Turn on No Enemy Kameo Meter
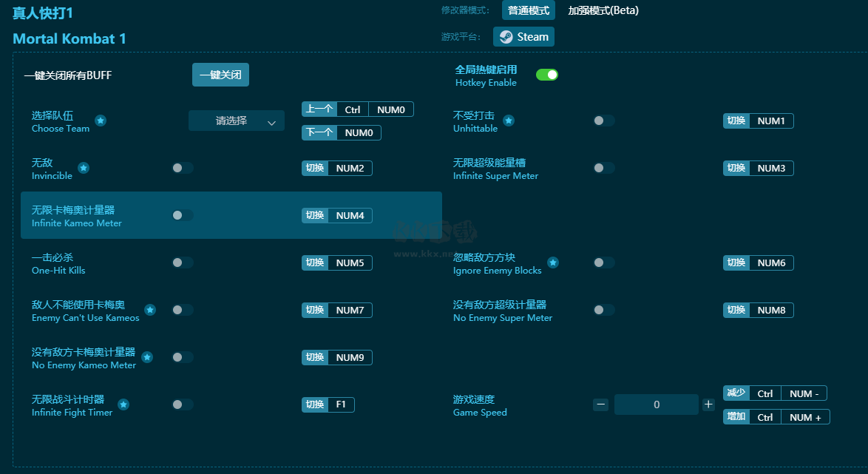The height and width of the screenshot is (474, 868). coord(182,357)
